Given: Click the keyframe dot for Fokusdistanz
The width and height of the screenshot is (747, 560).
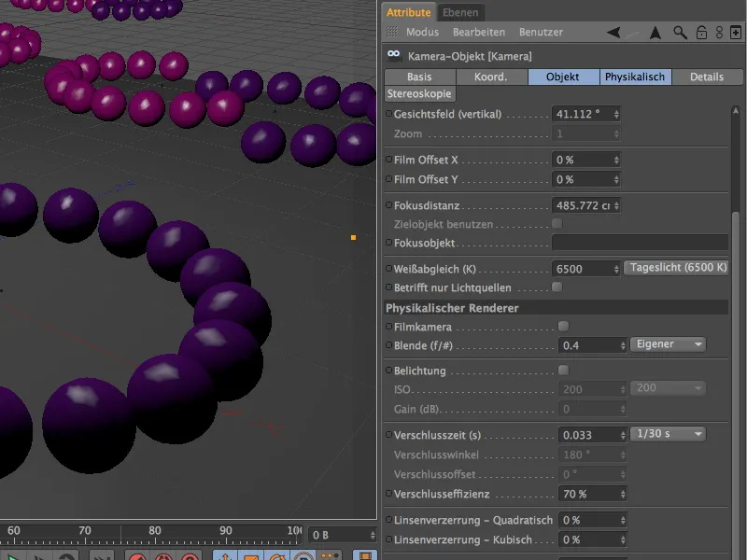Looking at the screenshot, I should coord(388,205).
